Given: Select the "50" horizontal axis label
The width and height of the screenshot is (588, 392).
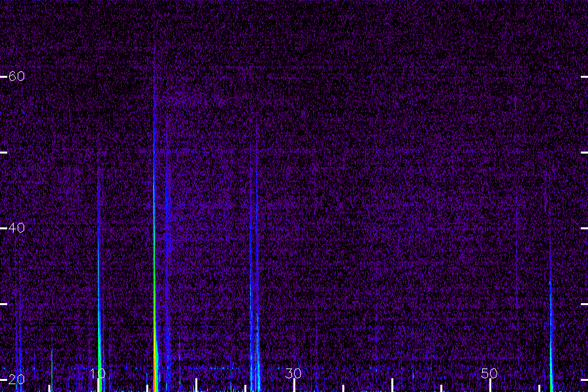Looking at the screenshot, I should tap(489, 373).
